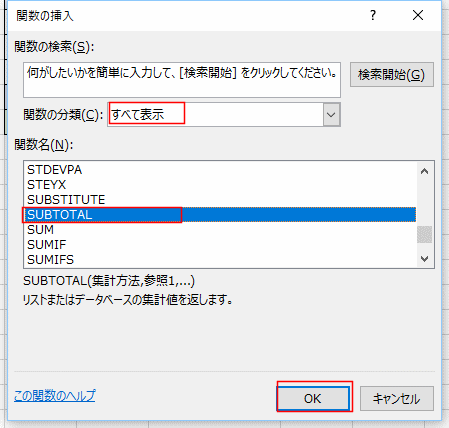449x428 pixels.
Task: Click the function list scroll up arrow
Action: (x=424, y=171)
